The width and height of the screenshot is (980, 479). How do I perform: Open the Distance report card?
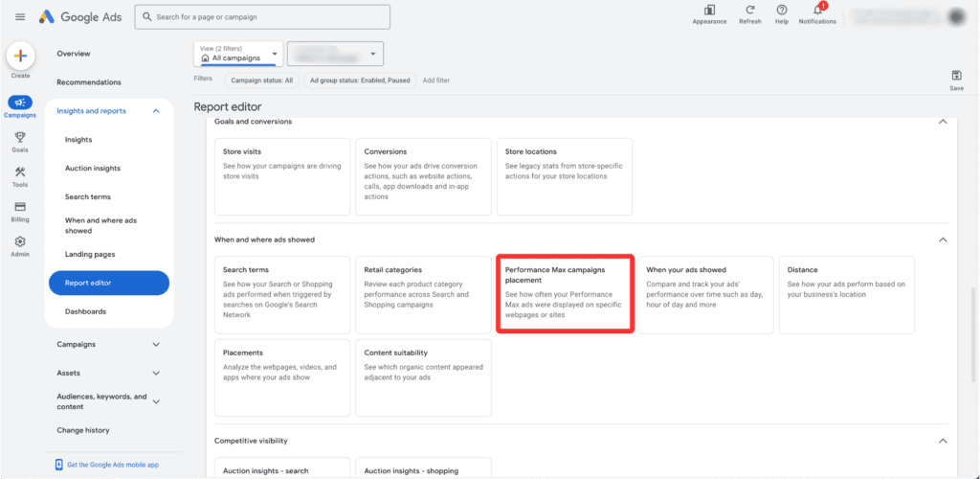pos(847,294)
